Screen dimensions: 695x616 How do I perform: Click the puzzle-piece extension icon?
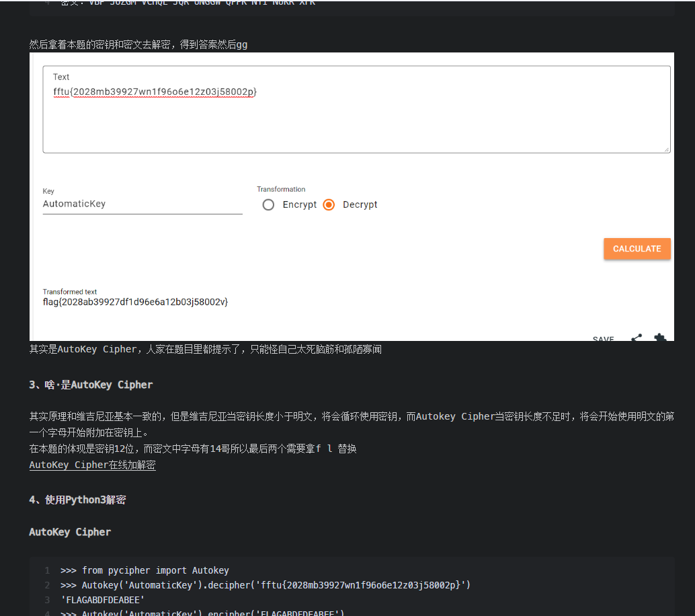660,338
